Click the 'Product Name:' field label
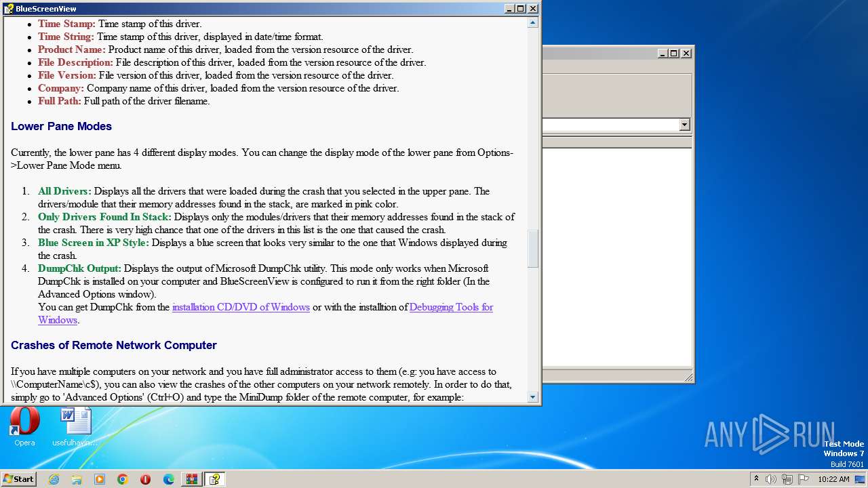The width and height of the screenshot is (868, 488). pyautogui.click(x=72, y=49)
